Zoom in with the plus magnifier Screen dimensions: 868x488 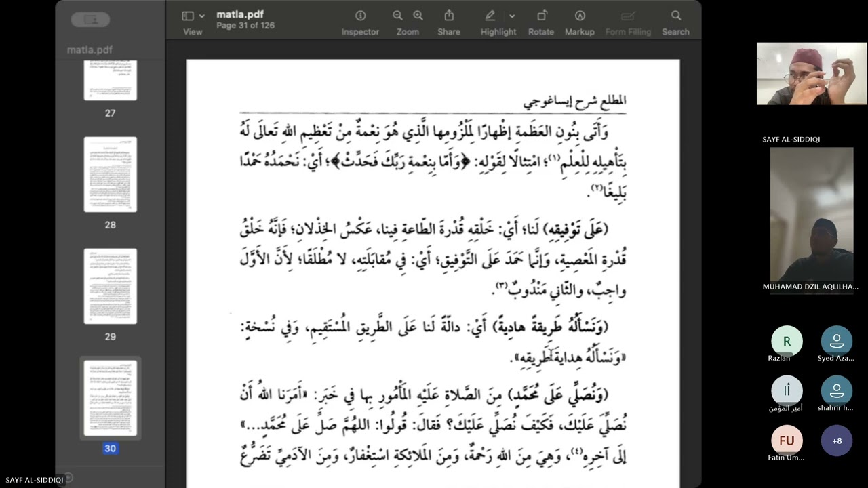click(418, 16)
